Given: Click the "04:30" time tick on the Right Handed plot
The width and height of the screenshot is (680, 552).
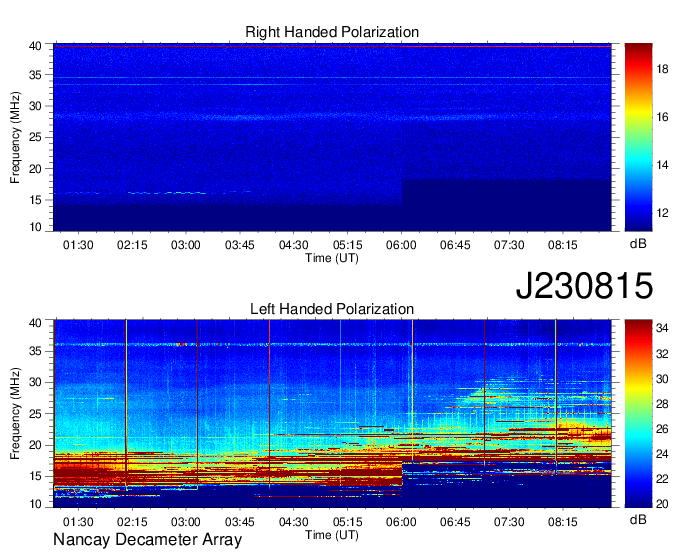Looking at the screenshot, I should point(294,245).
